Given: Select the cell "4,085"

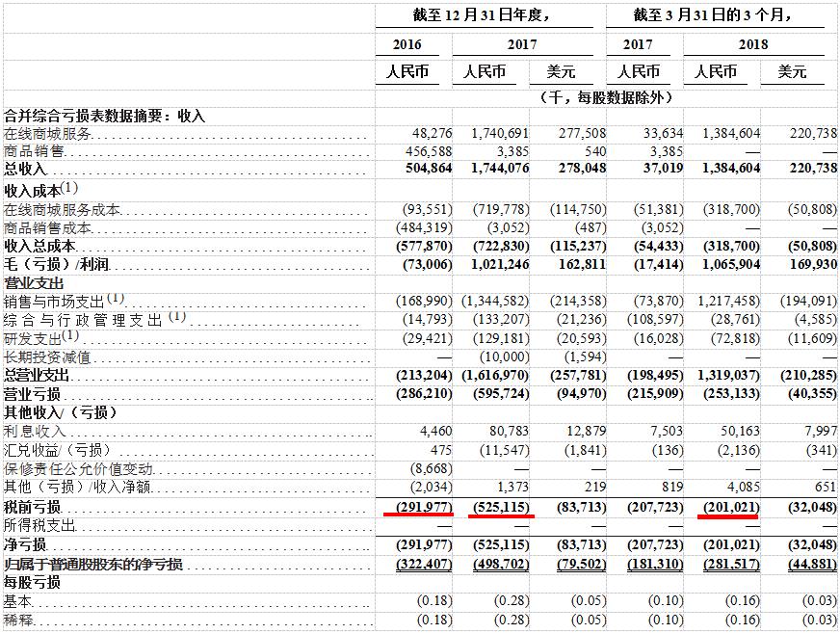Looking at the screenshot, I should pyautogui.click(x=744, y=487).
